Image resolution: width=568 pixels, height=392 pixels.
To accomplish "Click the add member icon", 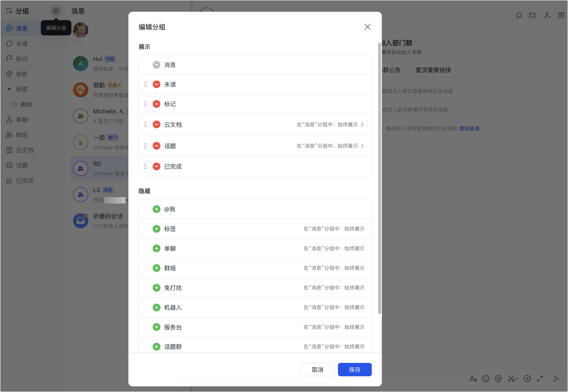I will [547, 15].
